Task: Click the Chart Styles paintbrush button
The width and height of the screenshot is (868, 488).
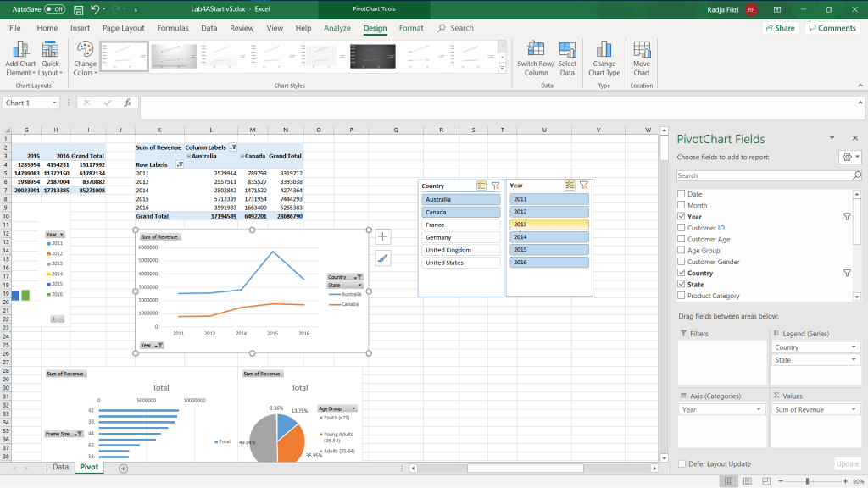Action: coord(382,258)
